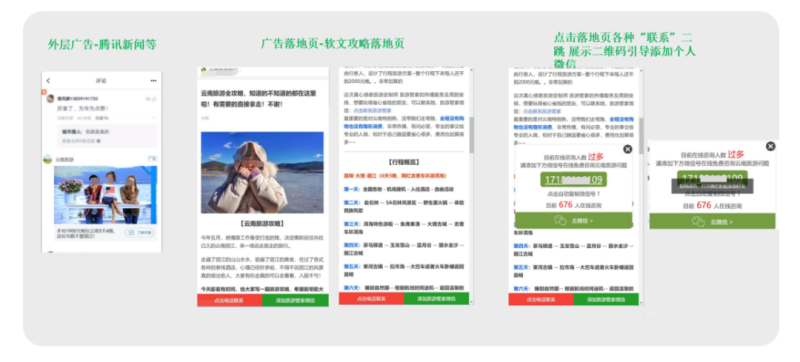Click 添加旅游管家微信 on page behind the popup
The width and height of the screenshot is (800, 362).
pos(606,299)
